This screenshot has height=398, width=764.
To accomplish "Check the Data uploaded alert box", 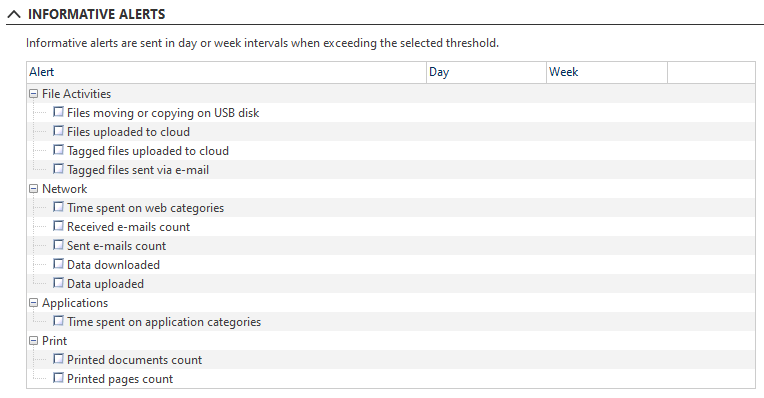I will 58,283.
